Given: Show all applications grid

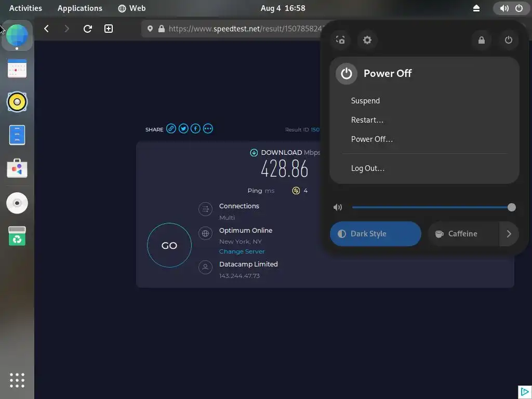Looking at the screenshot, I should pyautogui.click(x=17, y=380).
